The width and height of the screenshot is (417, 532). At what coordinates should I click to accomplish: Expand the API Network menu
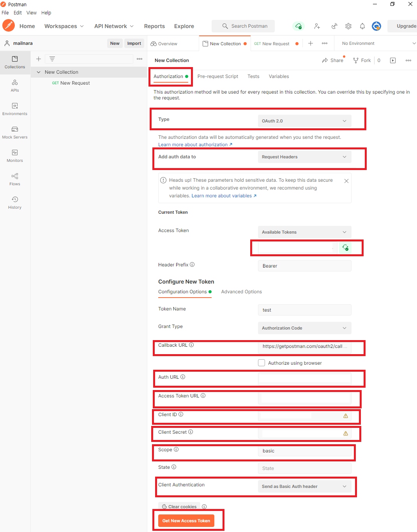(x=114, y=26)
